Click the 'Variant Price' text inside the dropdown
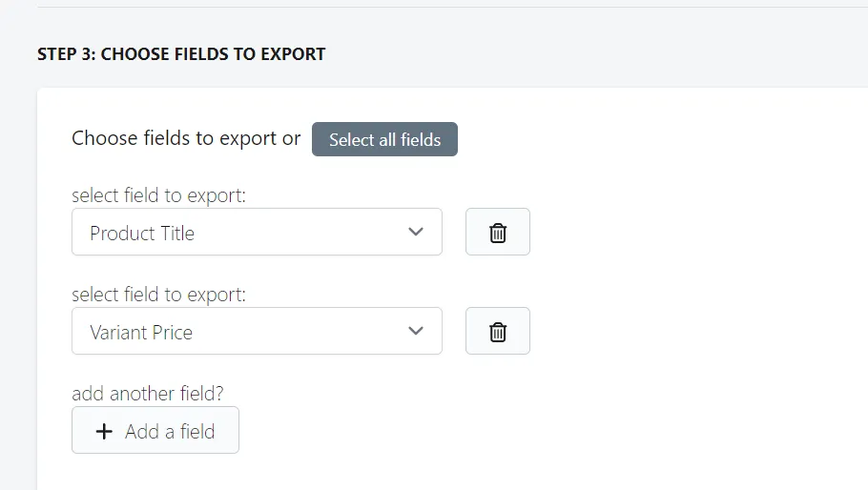868x490 pixels. pos(141,332)
